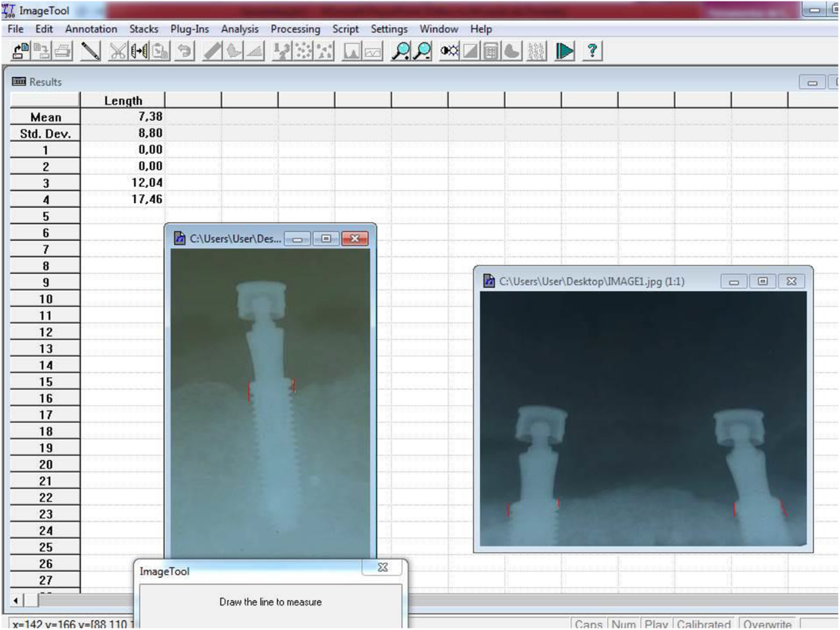This screenshot has width=840, height=630.
Task: Click the invert image gradient icon
Action: pos(471,52)
